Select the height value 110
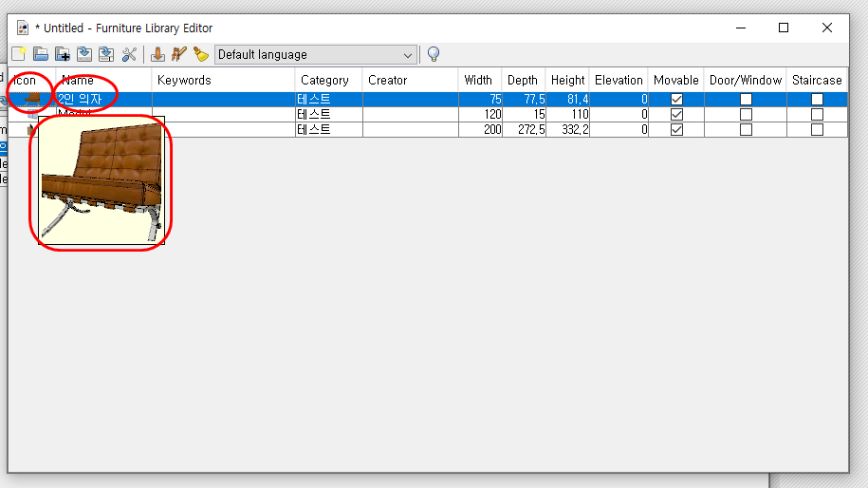This screenshot has width=868, height=488. [567, 115]
